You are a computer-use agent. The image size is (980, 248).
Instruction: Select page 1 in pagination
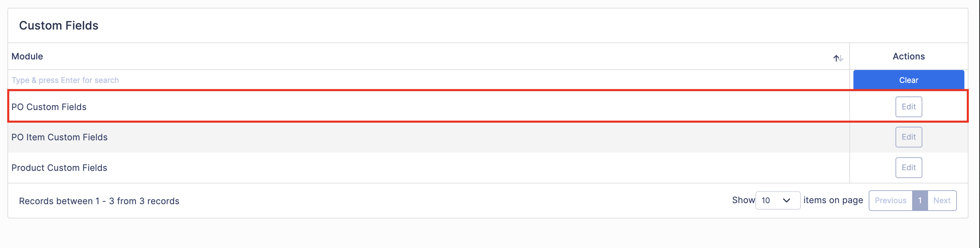click(920, 200)
